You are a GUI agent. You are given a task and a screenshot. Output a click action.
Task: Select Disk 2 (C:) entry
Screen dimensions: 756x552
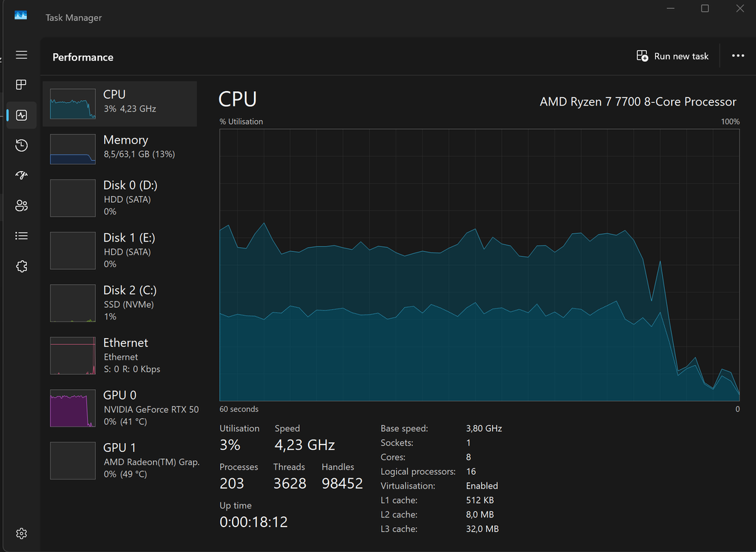point(119,303)
